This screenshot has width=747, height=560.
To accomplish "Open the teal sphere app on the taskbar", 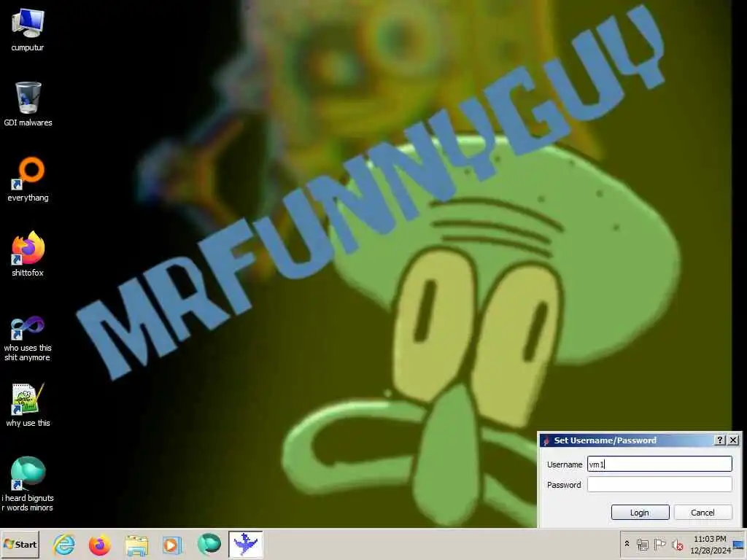I will (x=209, y=544).
